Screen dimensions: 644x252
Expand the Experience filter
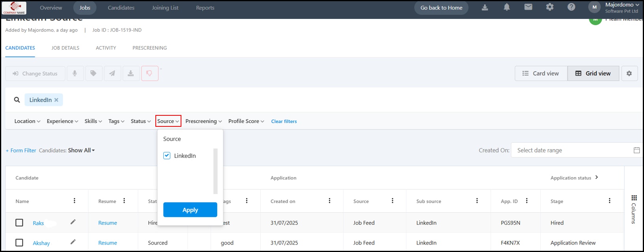tap(62, 121)
